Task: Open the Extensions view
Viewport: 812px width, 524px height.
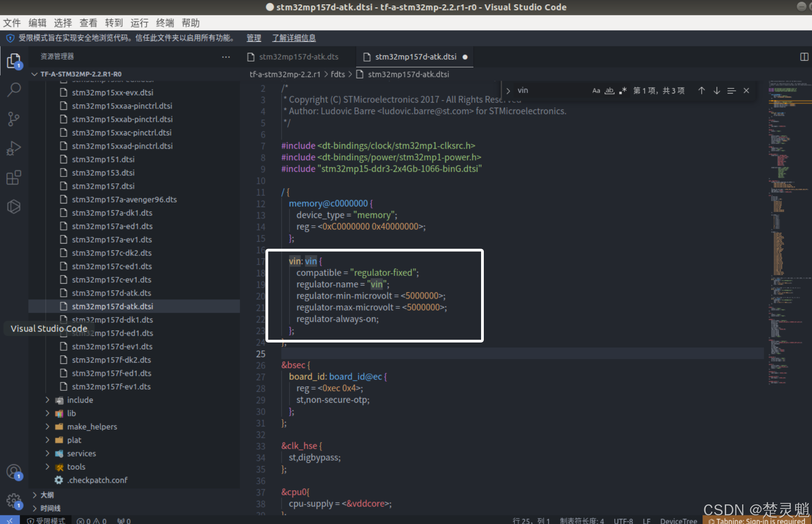Action: [x=14, y=177]
